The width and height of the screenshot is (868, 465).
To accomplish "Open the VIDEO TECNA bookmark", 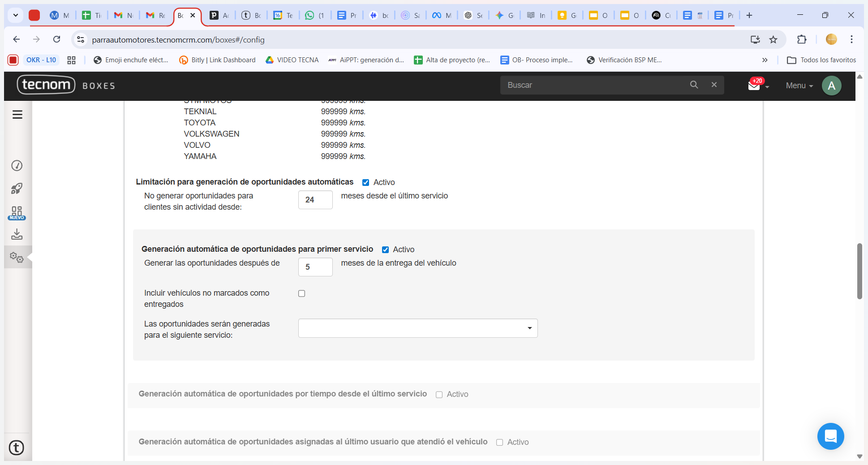I will click(292, 60).
